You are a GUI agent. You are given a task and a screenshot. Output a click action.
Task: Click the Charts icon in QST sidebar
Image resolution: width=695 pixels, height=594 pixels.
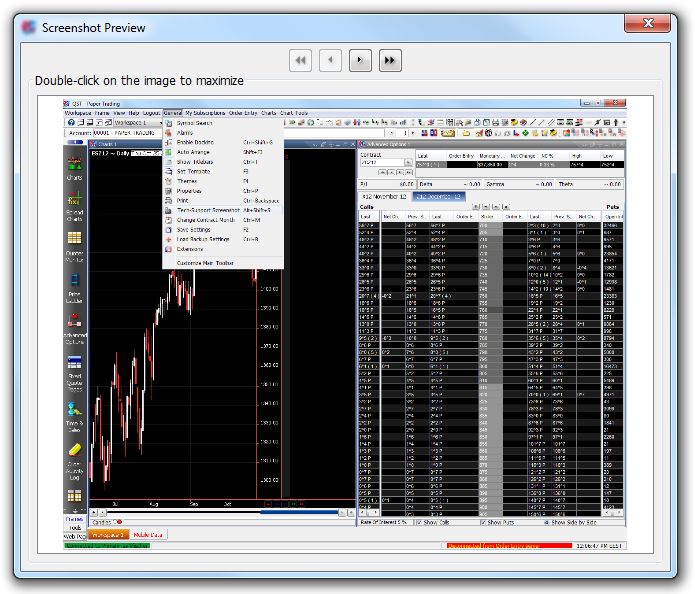pyautogui.click(x=74, y=163)
